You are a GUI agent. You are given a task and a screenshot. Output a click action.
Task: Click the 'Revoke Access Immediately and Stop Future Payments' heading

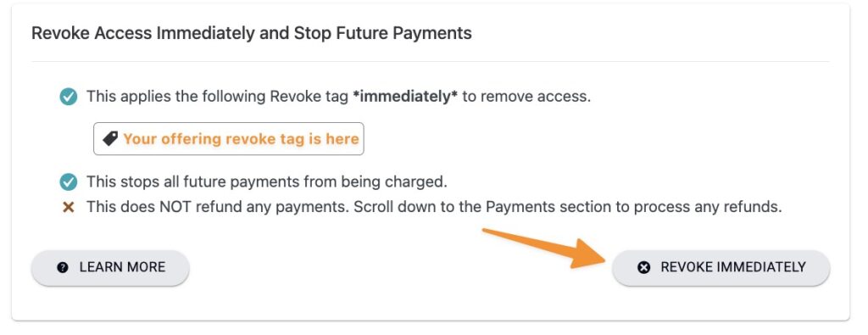tap(252, 33)
